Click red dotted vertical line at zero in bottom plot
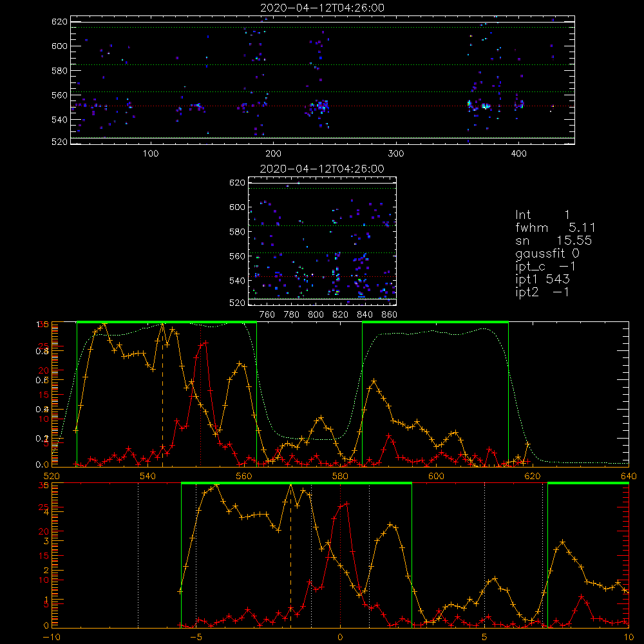Viewport: 644px width, 644px height. 340,556
